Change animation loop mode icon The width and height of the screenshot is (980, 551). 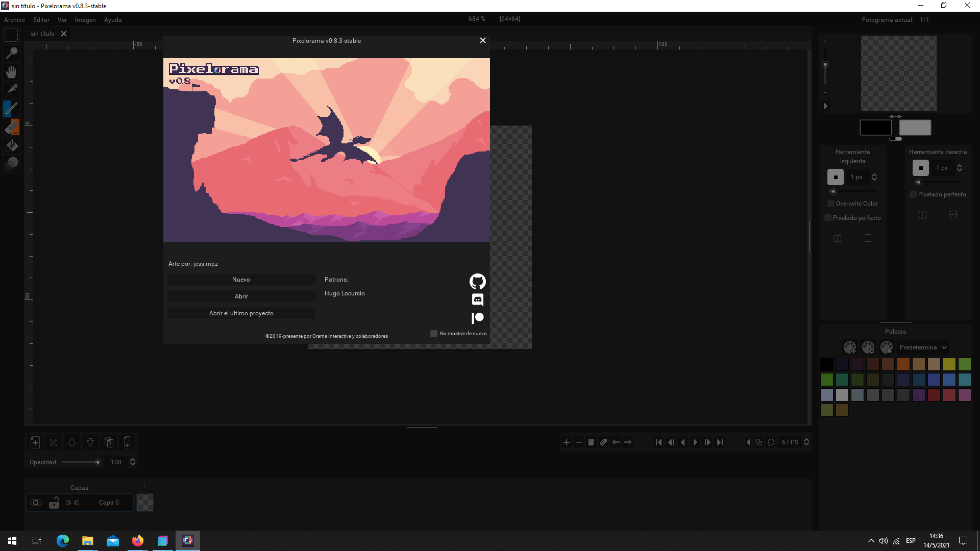pyautogui.click(x=771, y=442)
